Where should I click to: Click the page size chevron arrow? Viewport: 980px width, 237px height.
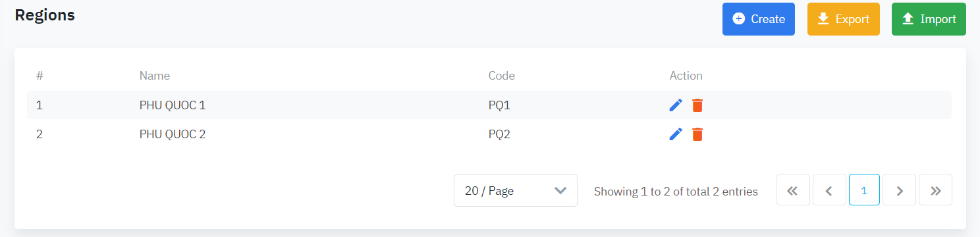(x=560, y=191)
